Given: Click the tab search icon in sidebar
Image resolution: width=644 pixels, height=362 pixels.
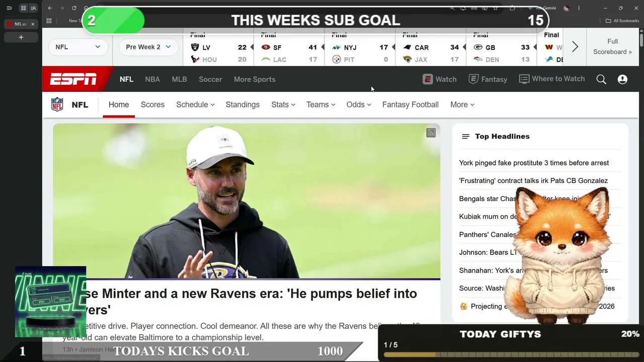Looking at the screenshot, I should [x=33, y=8].
